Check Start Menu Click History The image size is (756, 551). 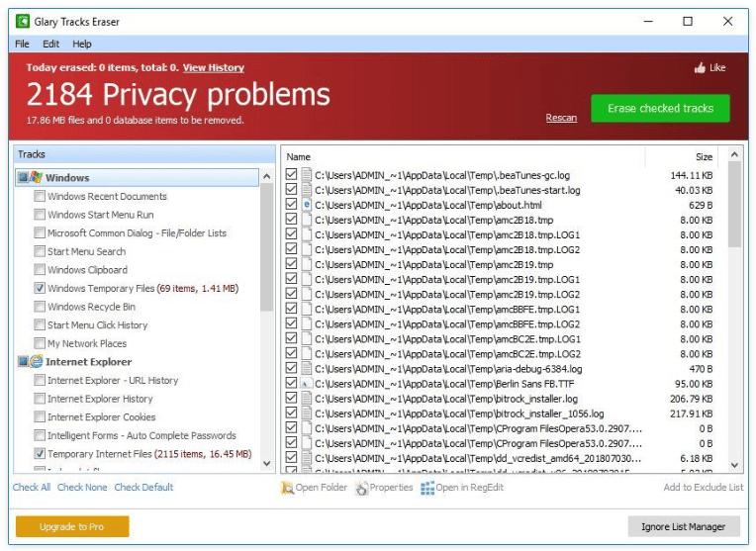point(40,324)
